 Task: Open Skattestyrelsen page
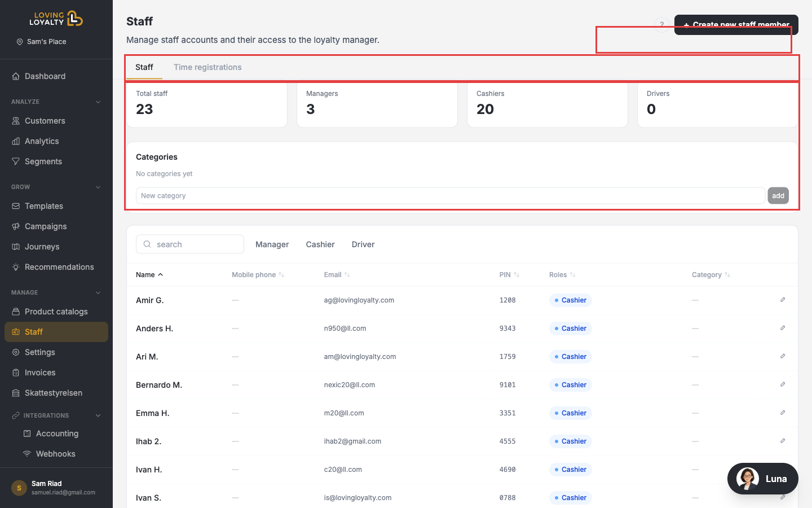coord(56,393)
